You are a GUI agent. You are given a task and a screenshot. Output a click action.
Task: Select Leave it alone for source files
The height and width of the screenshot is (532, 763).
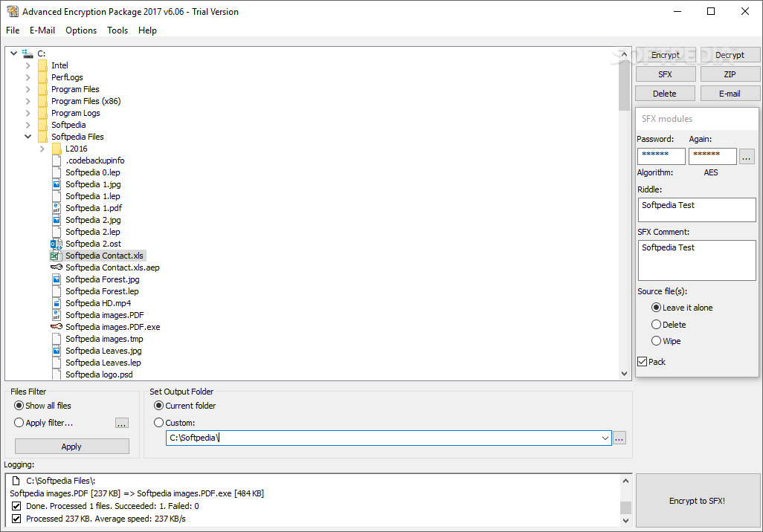pyautogui.click(x=656, y=308)
